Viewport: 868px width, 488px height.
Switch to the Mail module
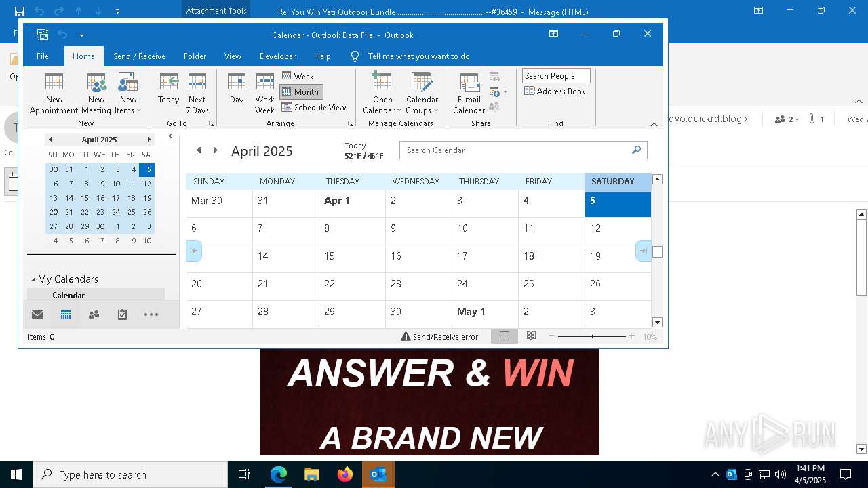[37, 314]
